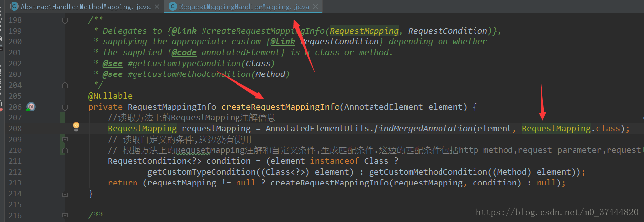This screenshot has height=222, width=644.
Task: Click the fold end marker at line 214
Action: point(65,193)
